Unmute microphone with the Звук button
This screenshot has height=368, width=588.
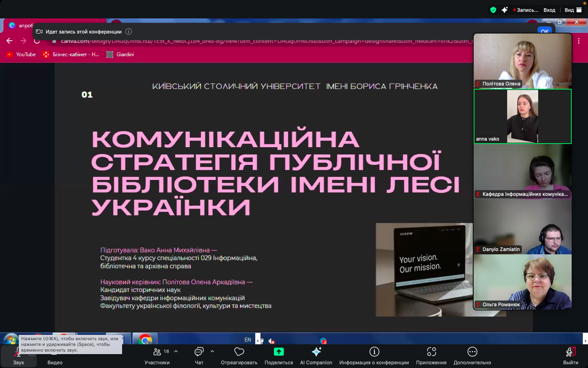(x=18, y=356)
